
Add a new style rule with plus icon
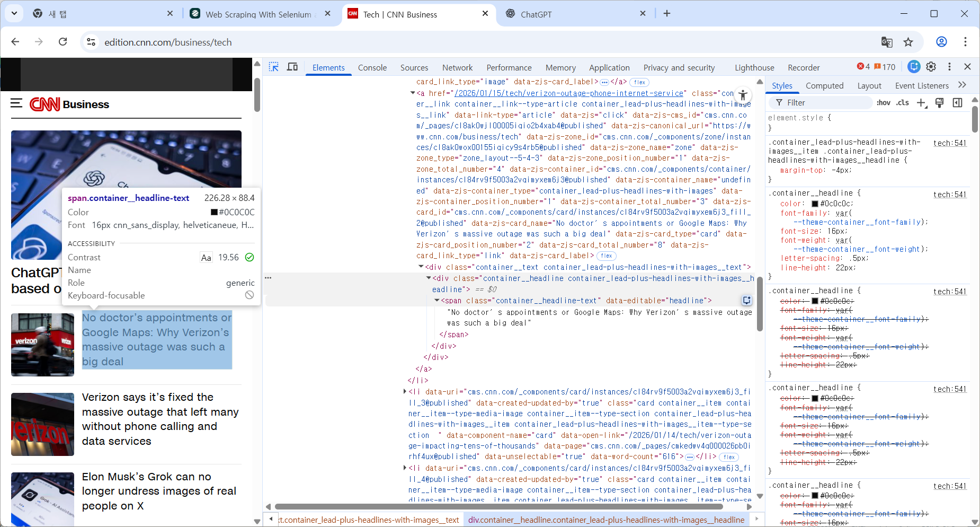922,103
